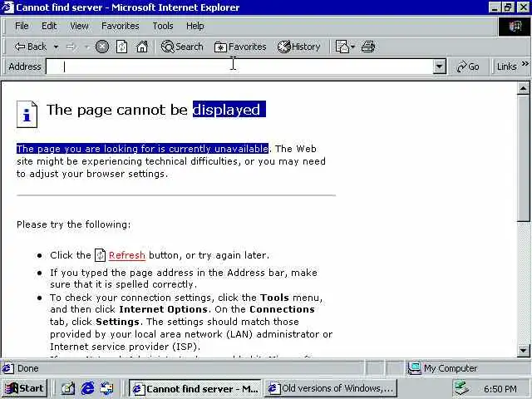Open the Tools menu

163,26
